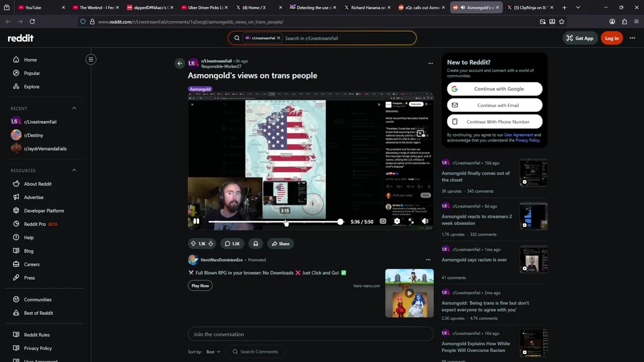The height and width of the screenshot is (362, 644).
Task: Open browser application menu
Action: click(636, 22)
